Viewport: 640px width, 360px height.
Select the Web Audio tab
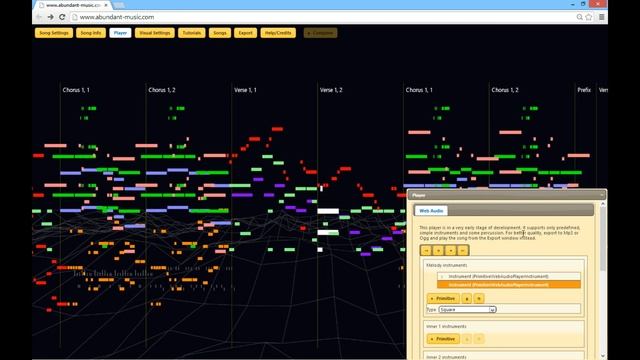(x=431, y=211)
